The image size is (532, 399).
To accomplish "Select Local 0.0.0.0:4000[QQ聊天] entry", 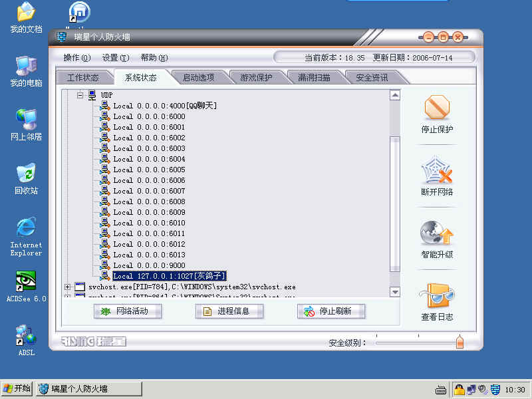I will [x=165, y=106].
